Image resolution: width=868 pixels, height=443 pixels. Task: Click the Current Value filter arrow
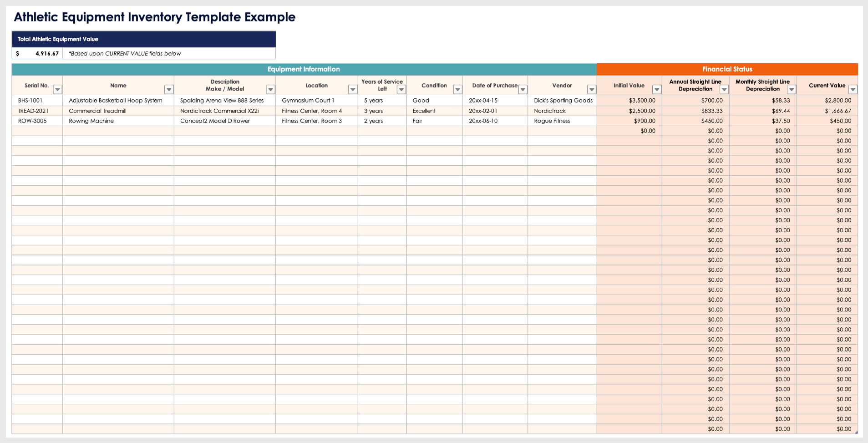click(853, 90)
